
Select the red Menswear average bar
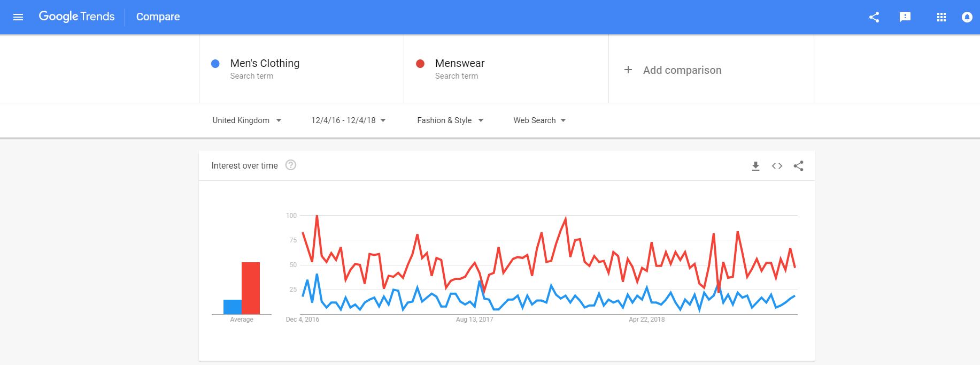[x=251, y=288]
